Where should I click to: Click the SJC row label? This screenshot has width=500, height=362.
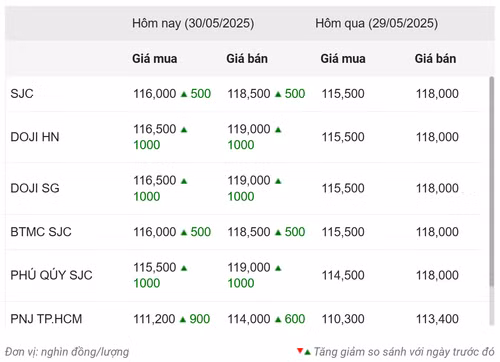22,94
